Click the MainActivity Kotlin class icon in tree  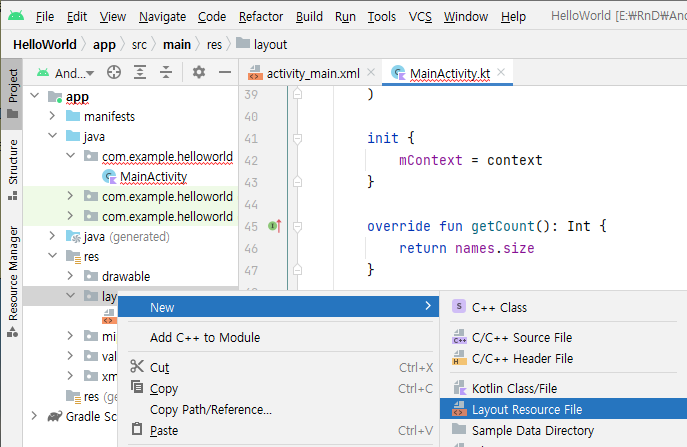pos(109,177)
